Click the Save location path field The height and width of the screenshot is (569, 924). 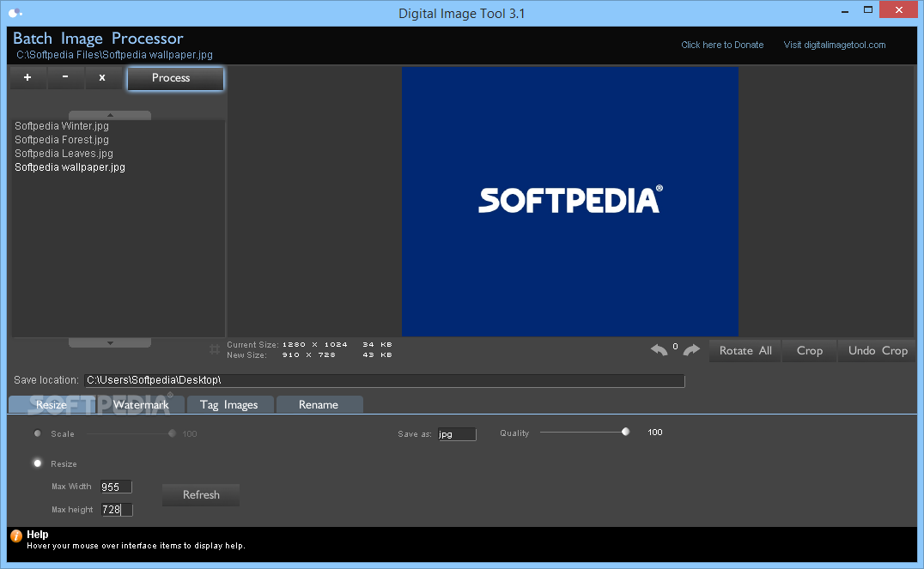(x=384, y=380)
